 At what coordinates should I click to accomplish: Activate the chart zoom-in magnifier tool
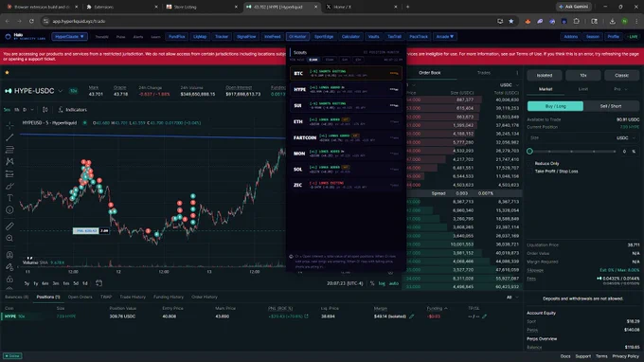9,238
